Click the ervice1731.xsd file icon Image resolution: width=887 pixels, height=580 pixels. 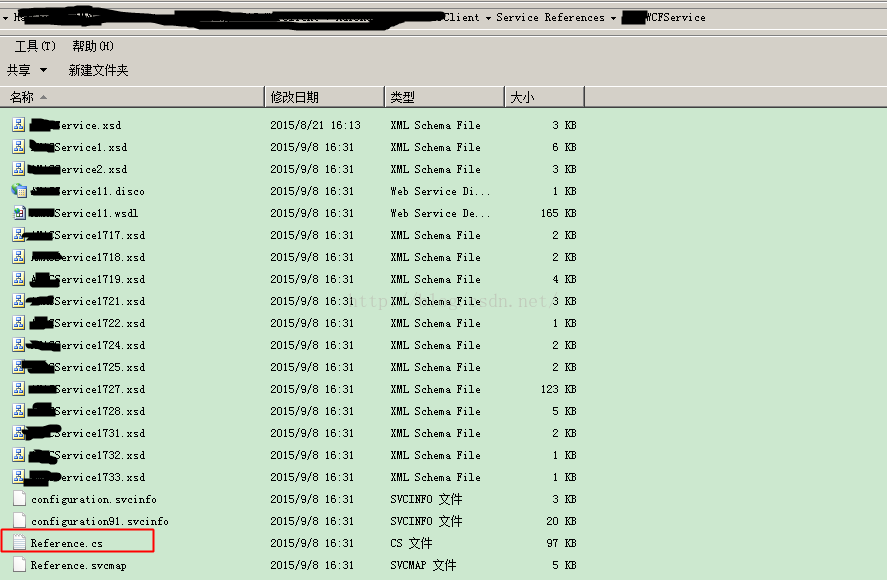point(19,433)
